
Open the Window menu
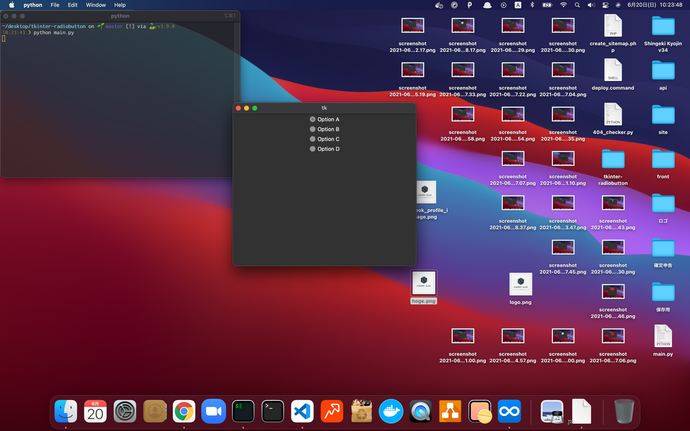click(x=95, y=5)
